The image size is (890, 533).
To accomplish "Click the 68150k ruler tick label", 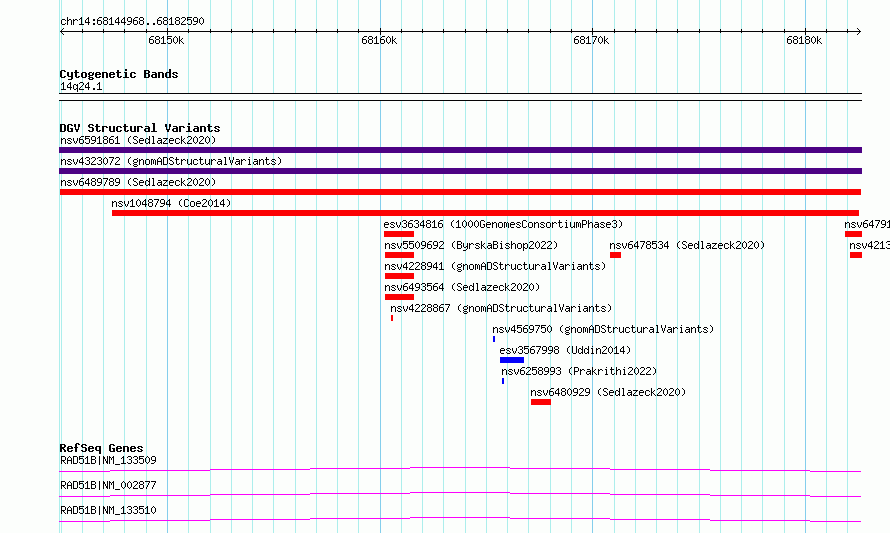I will [166, 40].
